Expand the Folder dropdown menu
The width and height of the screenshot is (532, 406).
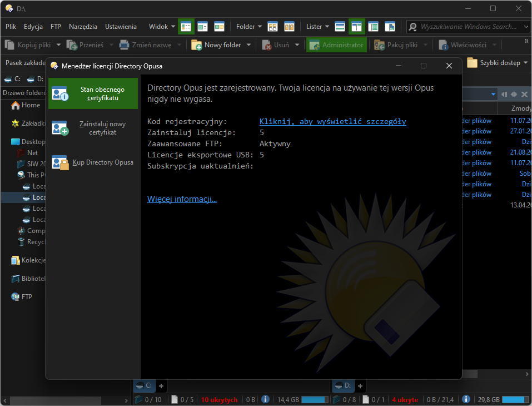point(249,27)
